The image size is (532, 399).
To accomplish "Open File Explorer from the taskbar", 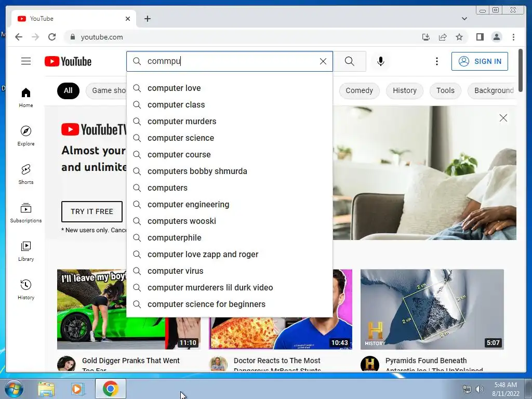I will (46, 389).
